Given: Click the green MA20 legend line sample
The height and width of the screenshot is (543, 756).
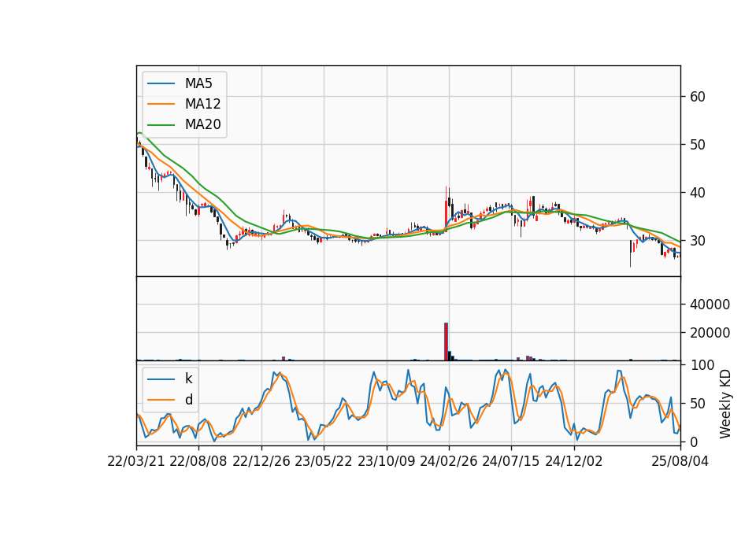Looking at the screenshot, I should (x=161, y=125).
